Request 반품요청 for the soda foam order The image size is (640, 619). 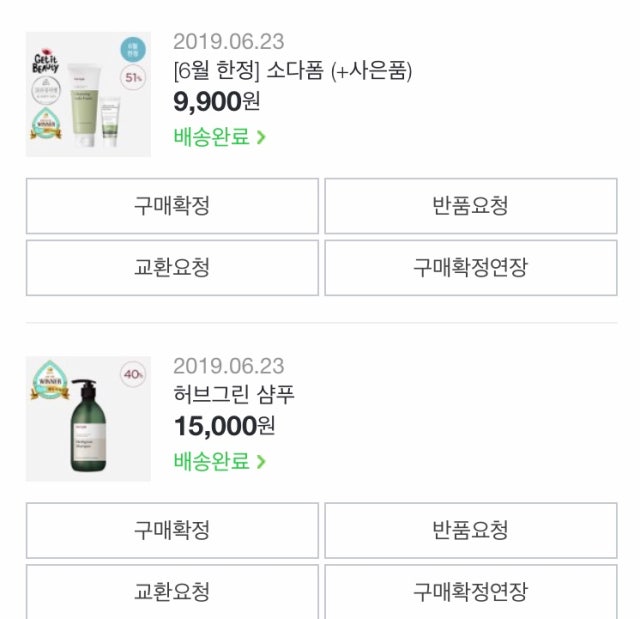470,206
